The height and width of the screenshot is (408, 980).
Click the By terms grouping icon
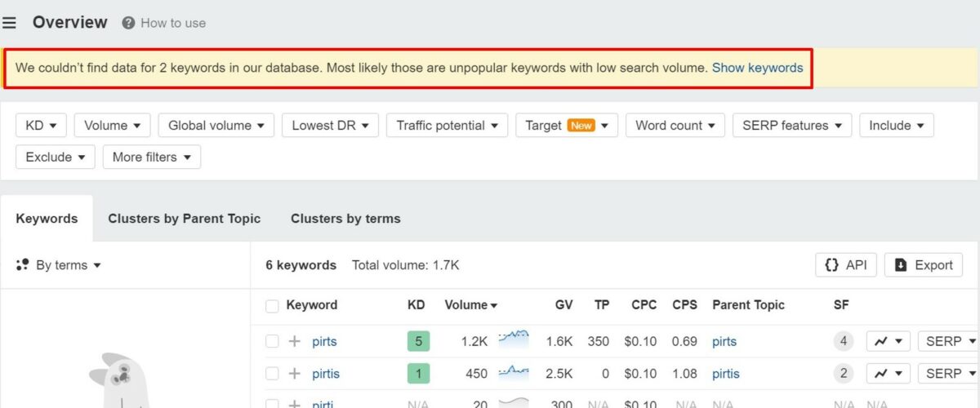23,264
